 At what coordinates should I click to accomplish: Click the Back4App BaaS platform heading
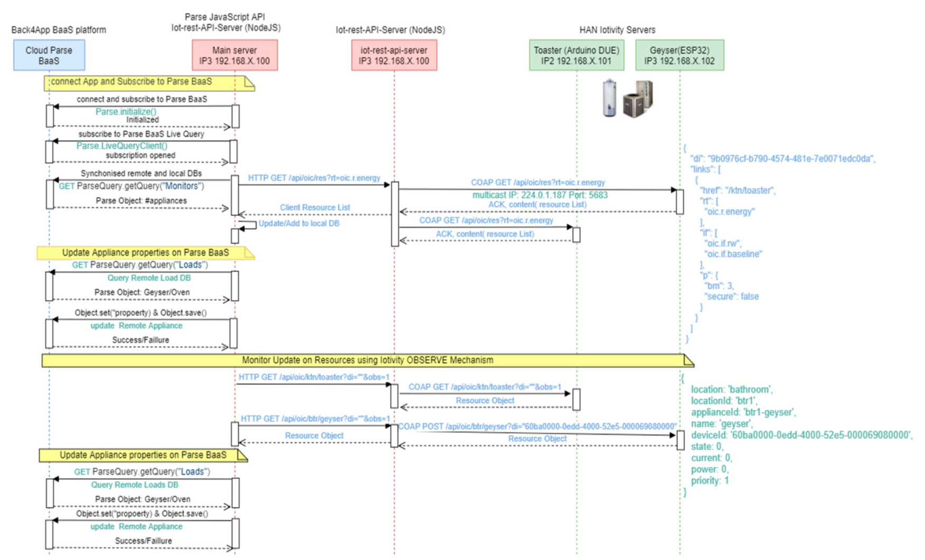tap(59, 30)
